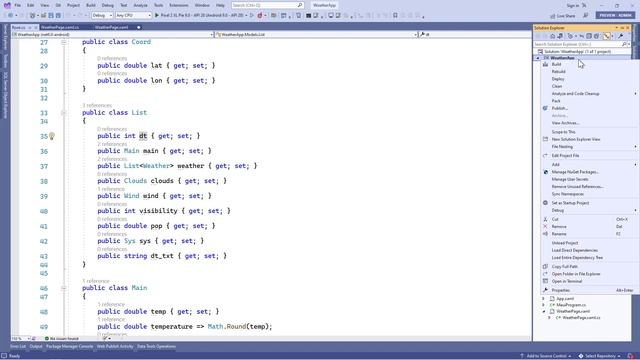The image size is (640, 360).
Task: Choose View Archives... in context menu
Action: point(565,123)
